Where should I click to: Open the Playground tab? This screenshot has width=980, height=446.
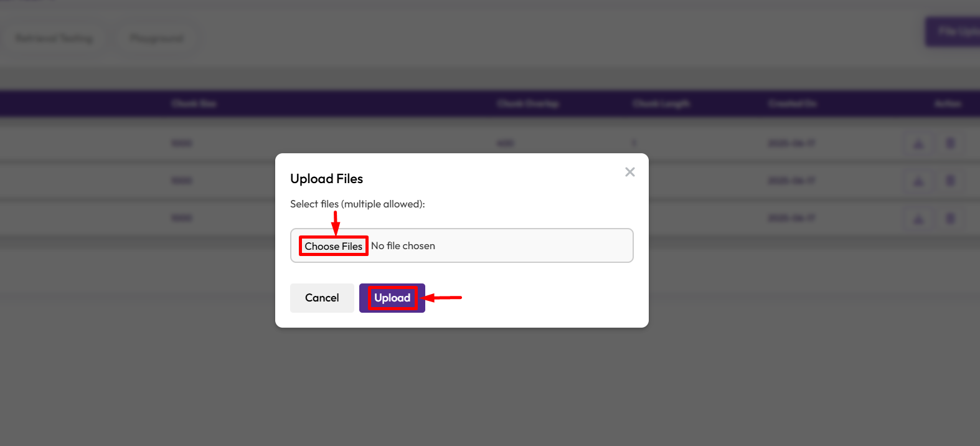[157, 39]
